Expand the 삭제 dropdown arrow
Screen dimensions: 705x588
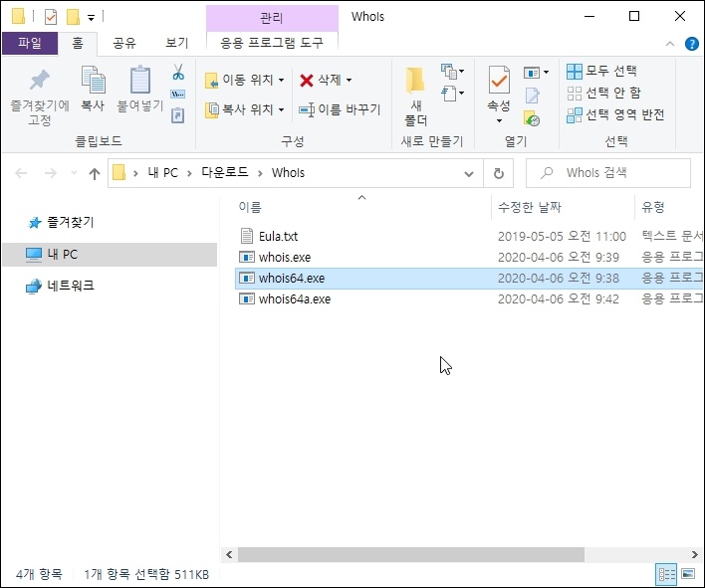[349, 81]
